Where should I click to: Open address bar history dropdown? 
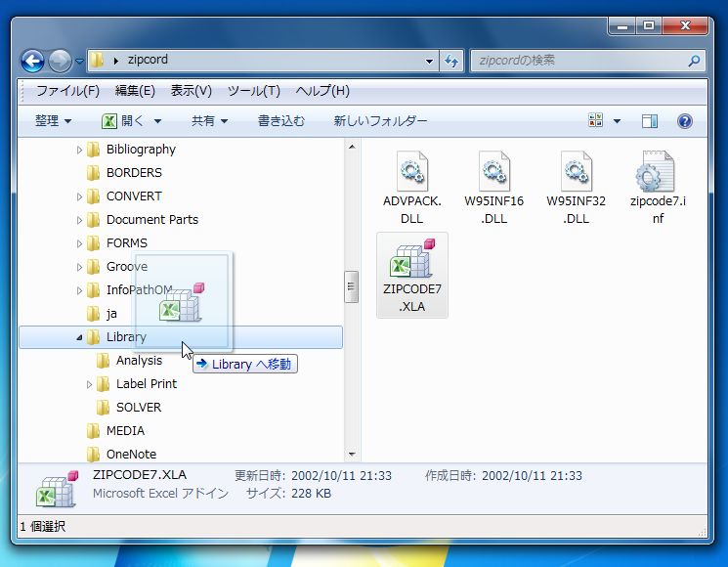pyautogui.click(x=429, y=61)
